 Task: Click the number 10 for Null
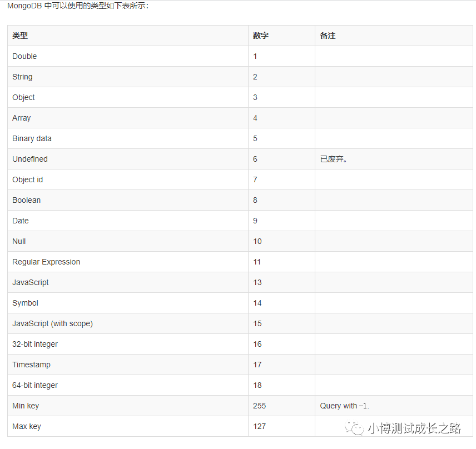[x=257, y=242]
